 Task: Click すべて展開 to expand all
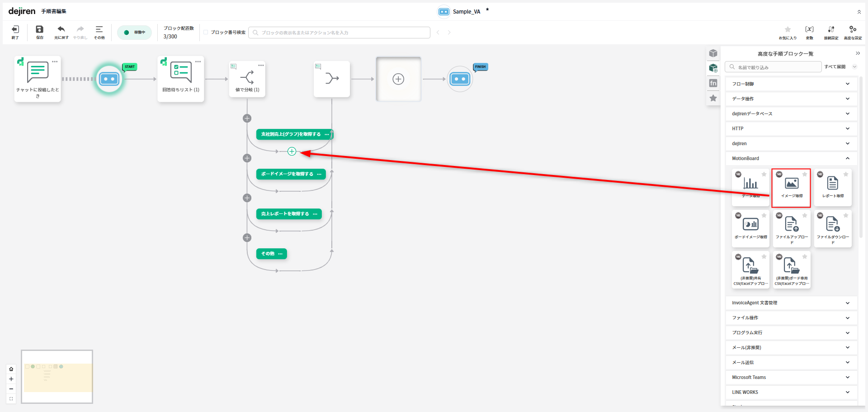tap(835, 67)
